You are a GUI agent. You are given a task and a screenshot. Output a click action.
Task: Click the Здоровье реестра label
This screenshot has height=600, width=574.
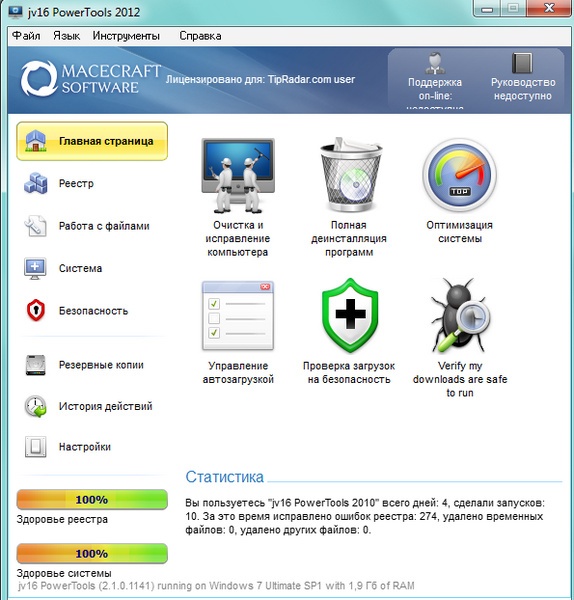[62, 519]
